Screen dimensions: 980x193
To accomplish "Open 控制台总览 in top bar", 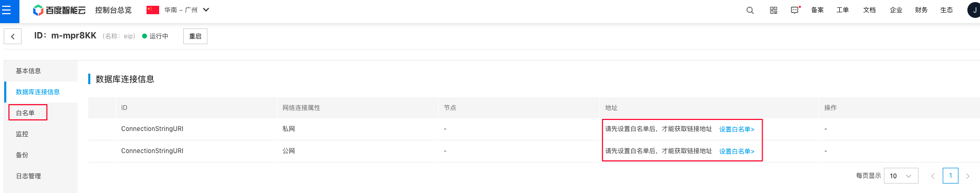I will 113,10.
